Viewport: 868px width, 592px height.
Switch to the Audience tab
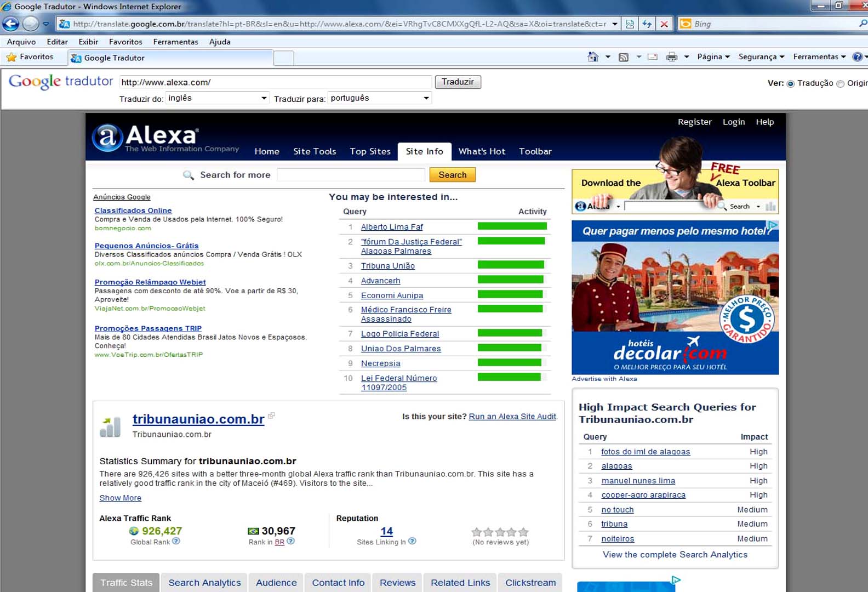(x=276, y=583)
